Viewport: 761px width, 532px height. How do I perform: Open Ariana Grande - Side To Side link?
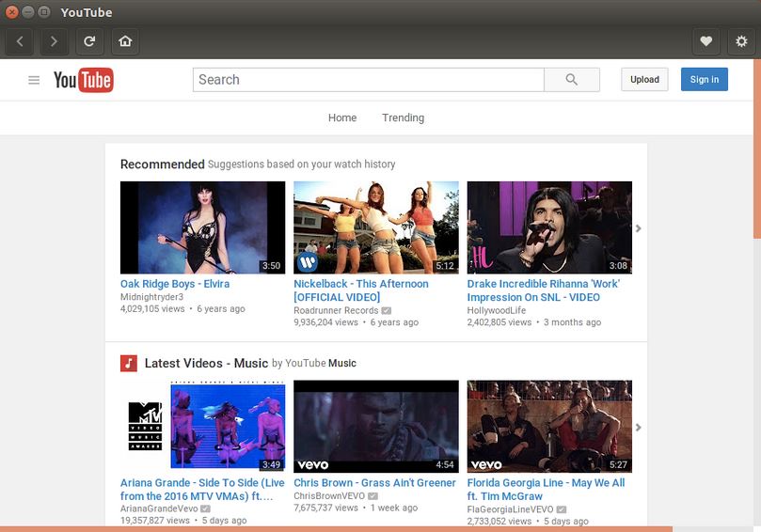click(202, 490)
